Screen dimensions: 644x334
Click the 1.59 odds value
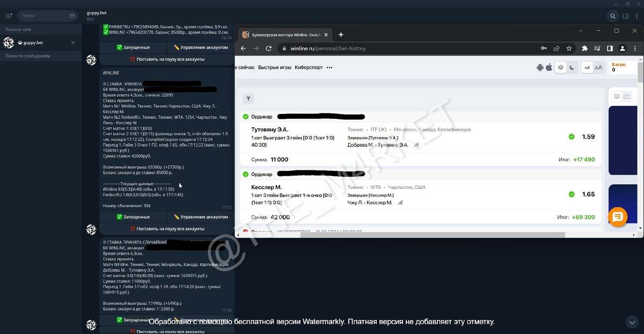pos(588,137)
